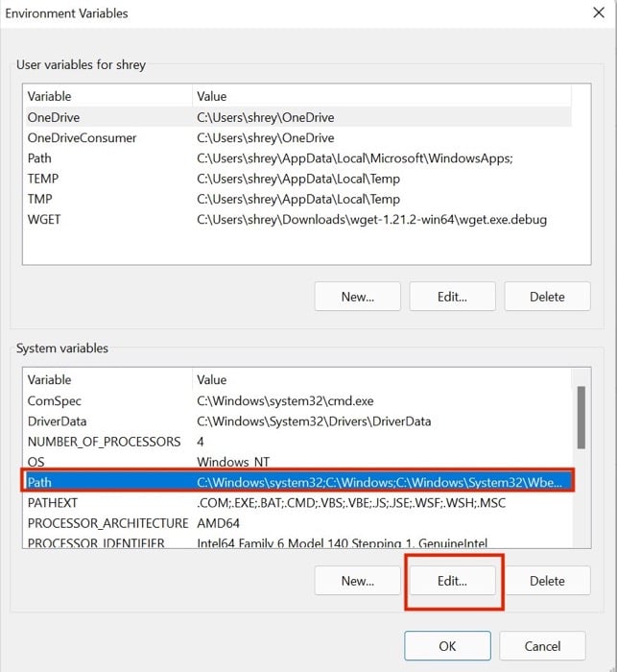The image size is (617, 672).
Task: Click Edit under user variables
Action: coord(453,296)
